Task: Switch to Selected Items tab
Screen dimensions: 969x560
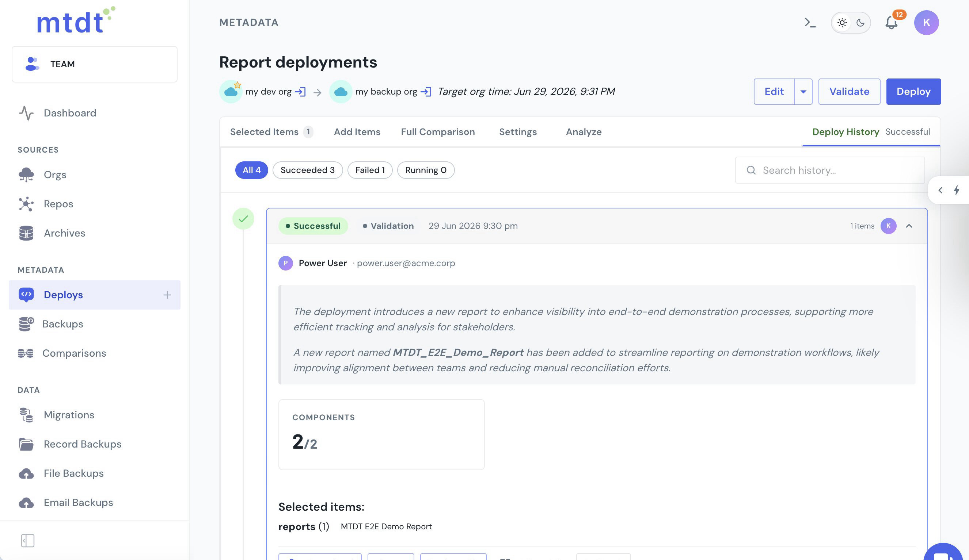Action: point(271,132)
